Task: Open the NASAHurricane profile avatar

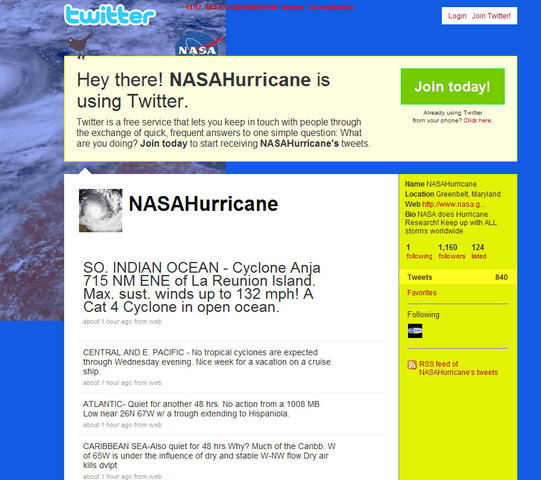Action: click(100, 210)
